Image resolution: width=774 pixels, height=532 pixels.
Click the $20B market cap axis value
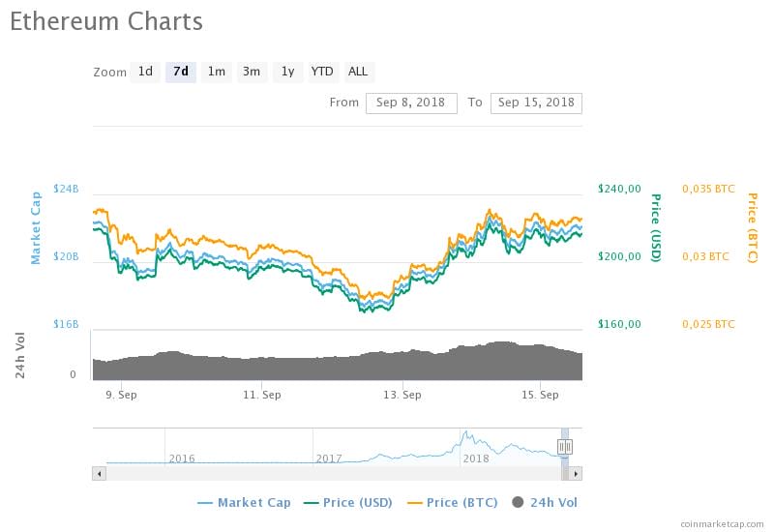coord(66,256)
